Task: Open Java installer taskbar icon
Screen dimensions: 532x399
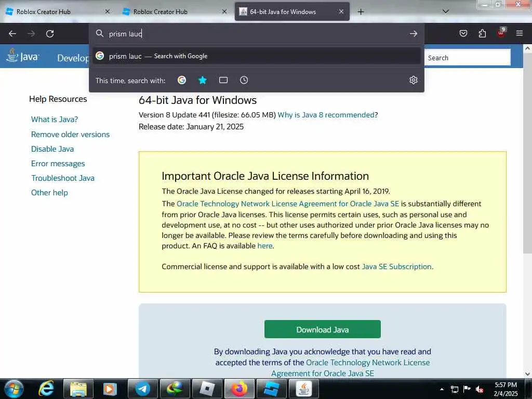Action: [x=303, y=389]
